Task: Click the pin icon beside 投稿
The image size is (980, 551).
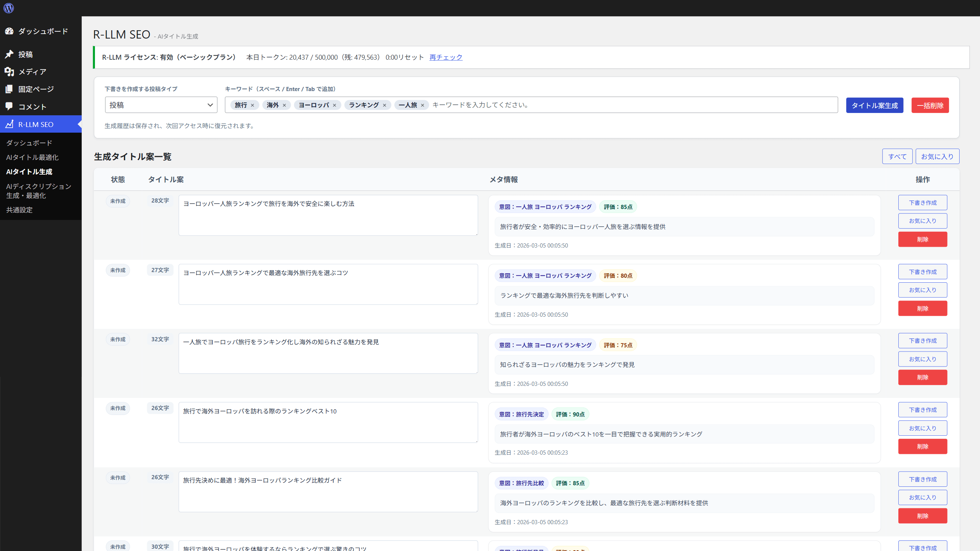Action: (x=9, y=54)
